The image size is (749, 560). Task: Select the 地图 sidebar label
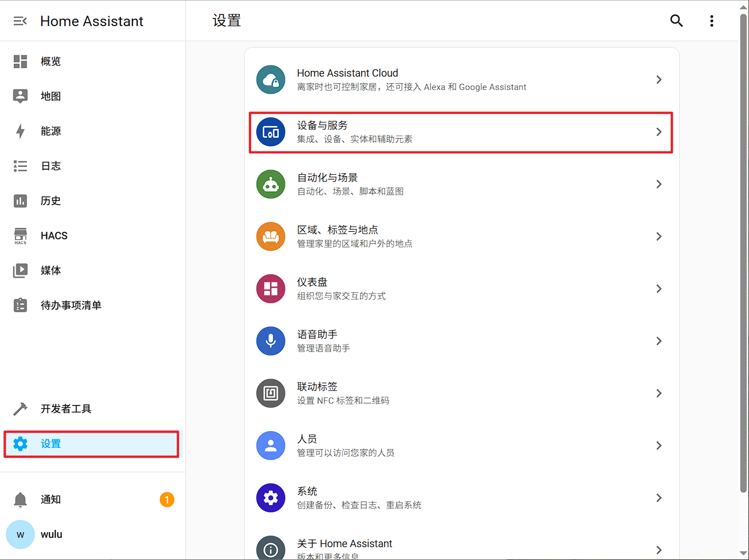[x=51, y=96]
